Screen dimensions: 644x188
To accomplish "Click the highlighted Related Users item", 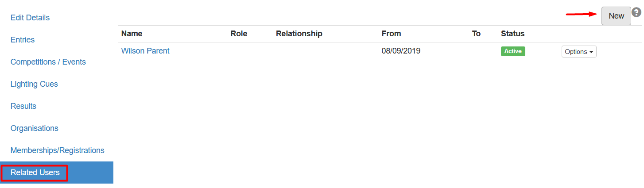I will [x=35, y=173].
